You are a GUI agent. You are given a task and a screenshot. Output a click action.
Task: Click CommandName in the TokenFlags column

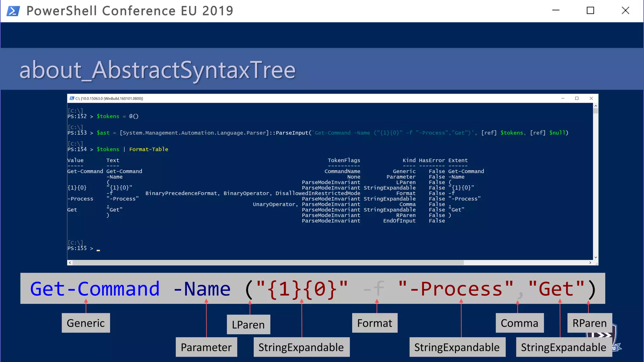tap(342, 171)
